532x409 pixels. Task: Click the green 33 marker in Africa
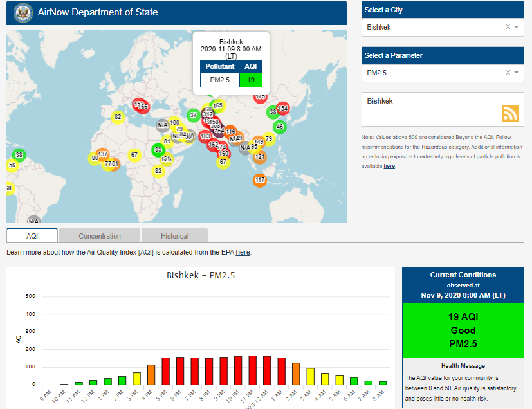coord(158,150)
